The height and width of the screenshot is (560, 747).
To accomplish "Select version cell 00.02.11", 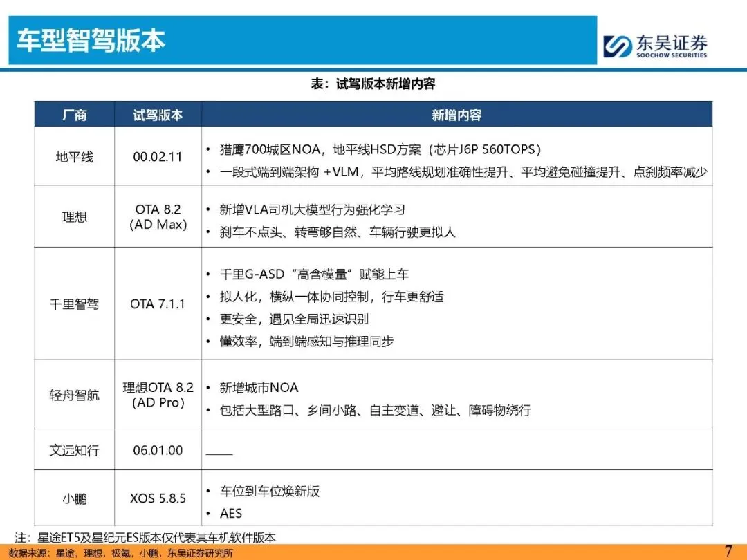I will pos(158,157).
